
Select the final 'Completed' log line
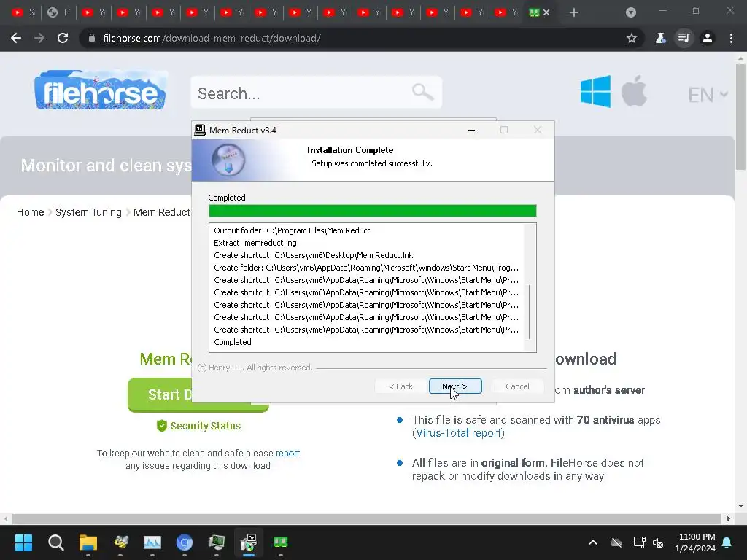coord(233,342)
